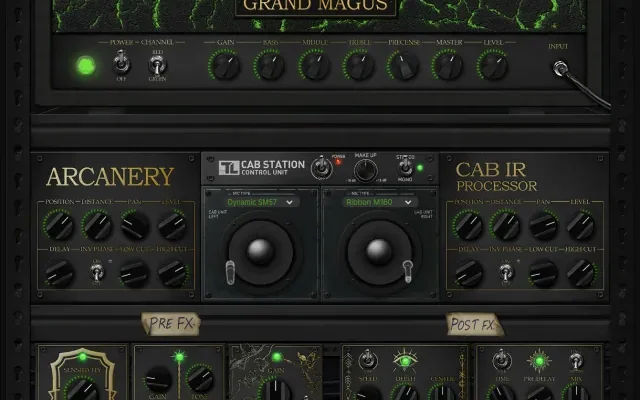
Task: Open the Ribbon M160 mic dropdown
Action: pos(379,201)
